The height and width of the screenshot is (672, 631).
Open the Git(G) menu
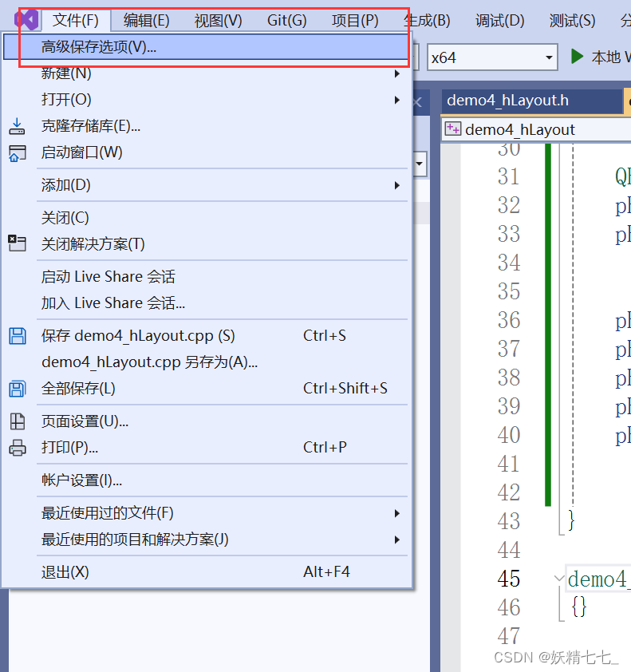point(286,20)
